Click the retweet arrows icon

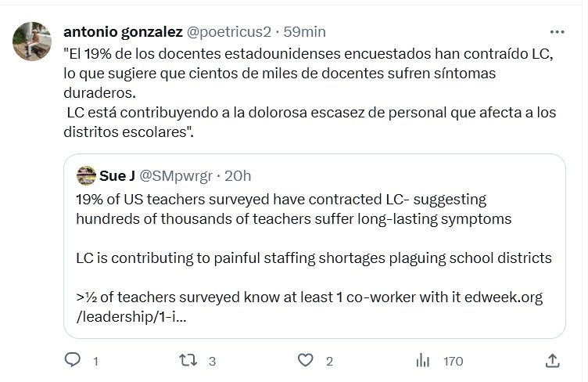click(187, 361)
